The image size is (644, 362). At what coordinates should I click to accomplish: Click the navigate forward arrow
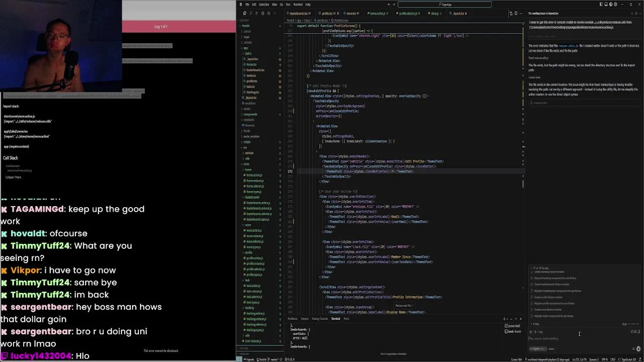[394, 5]
